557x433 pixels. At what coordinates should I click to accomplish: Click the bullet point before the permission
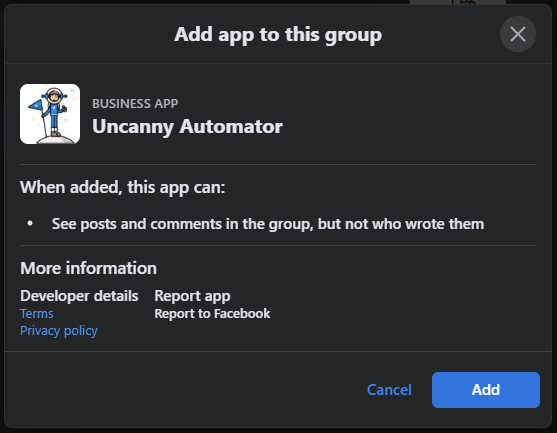coord(30,223)
